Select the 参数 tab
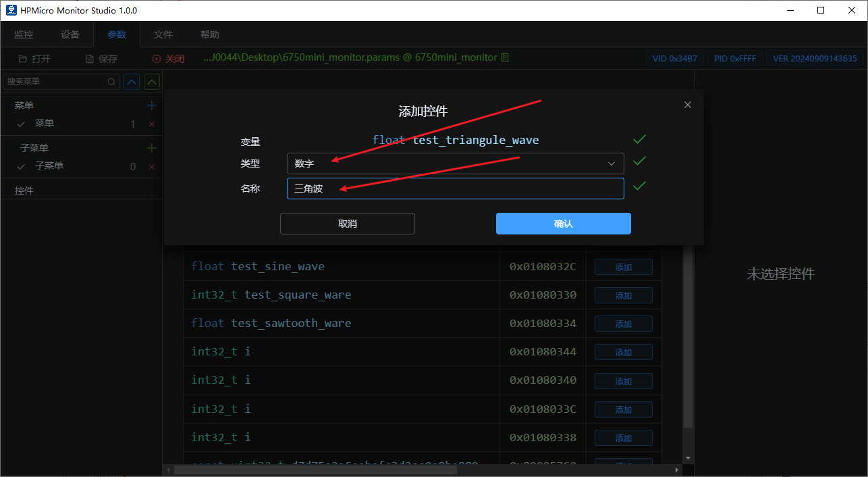Viewport: 868px width, 477px height. point(117,34)
